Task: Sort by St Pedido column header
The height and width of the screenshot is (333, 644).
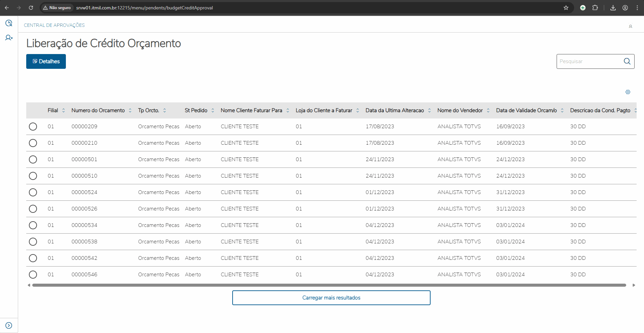Action: tap(213, 110)
